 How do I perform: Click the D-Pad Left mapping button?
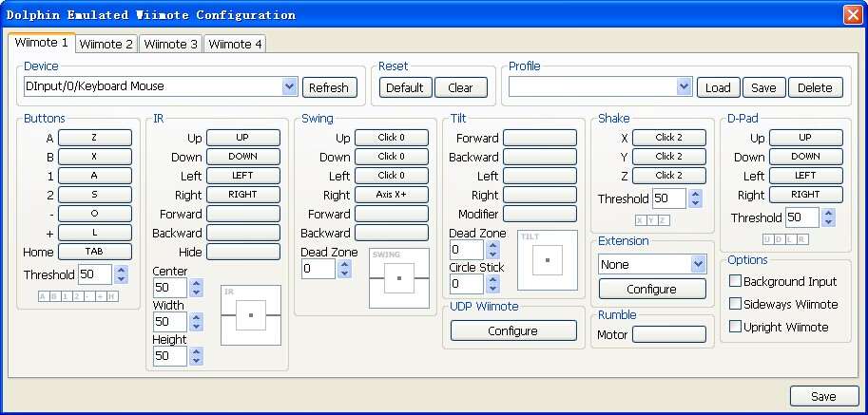point(806,176)
